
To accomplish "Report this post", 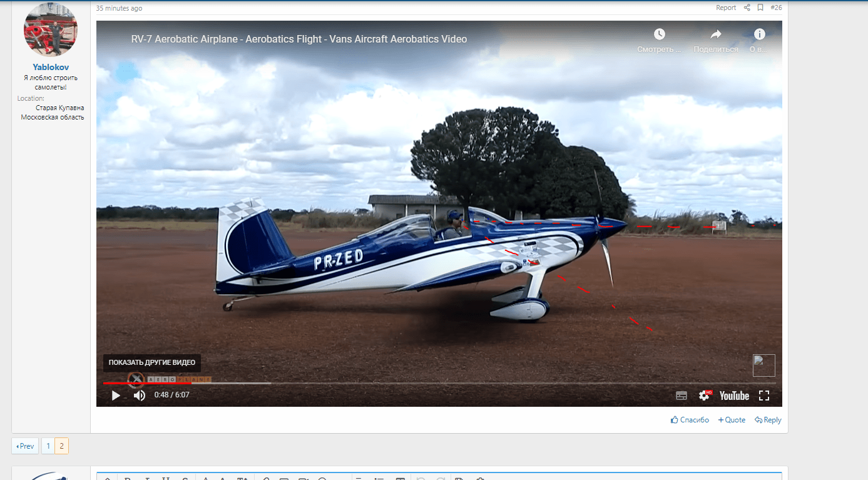I will (x=726, y=8).
